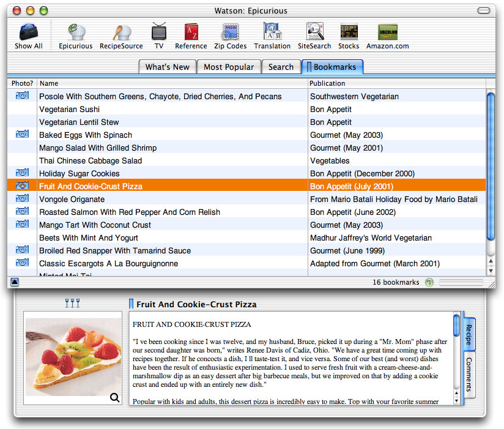
Task: Select the Recipe side tab in drawer
Action: coord(469,335)
